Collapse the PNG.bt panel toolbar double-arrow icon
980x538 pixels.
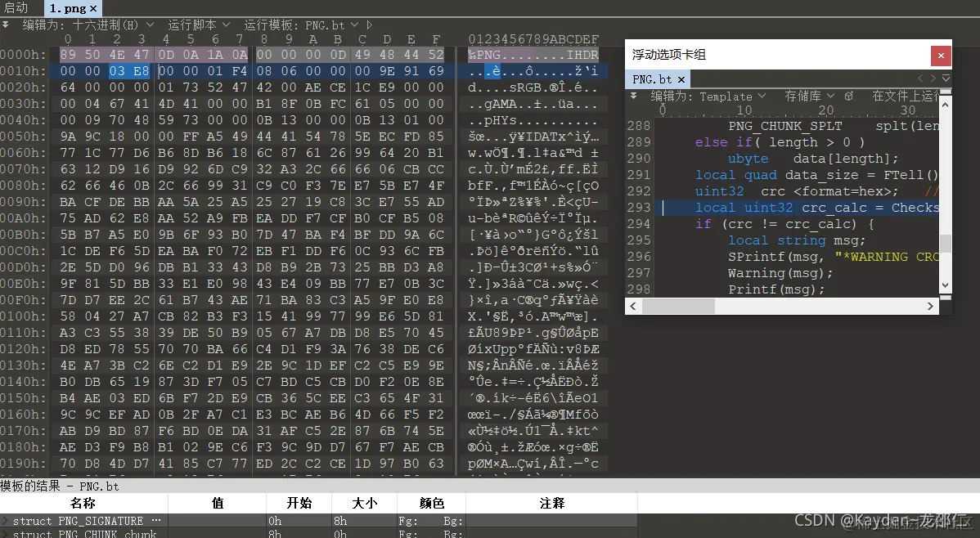[x=634, y=96]
